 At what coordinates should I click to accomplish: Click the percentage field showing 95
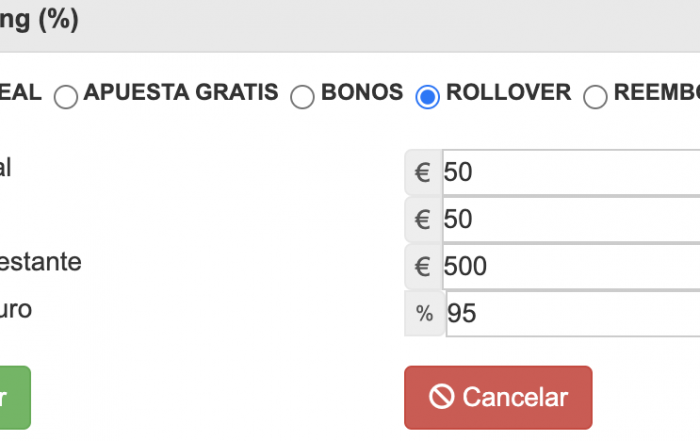coord(573,313)
